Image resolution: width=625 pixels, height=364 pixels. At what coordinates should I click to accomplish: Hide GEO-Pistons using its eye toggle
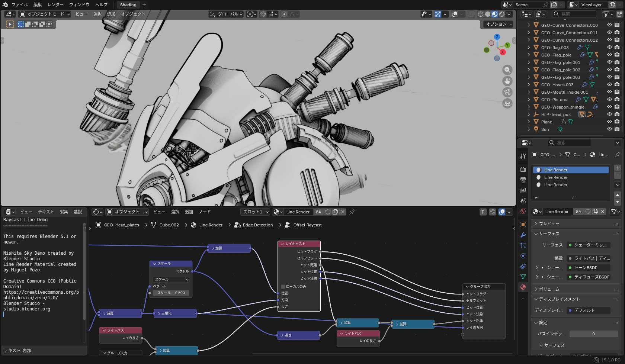609,99
